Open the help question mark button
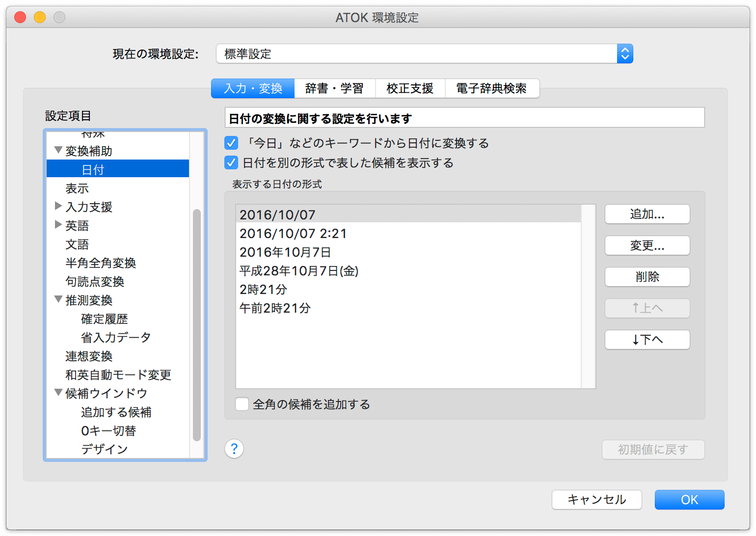The height and width of the screenshot is (536, 756). click(234, 449)
